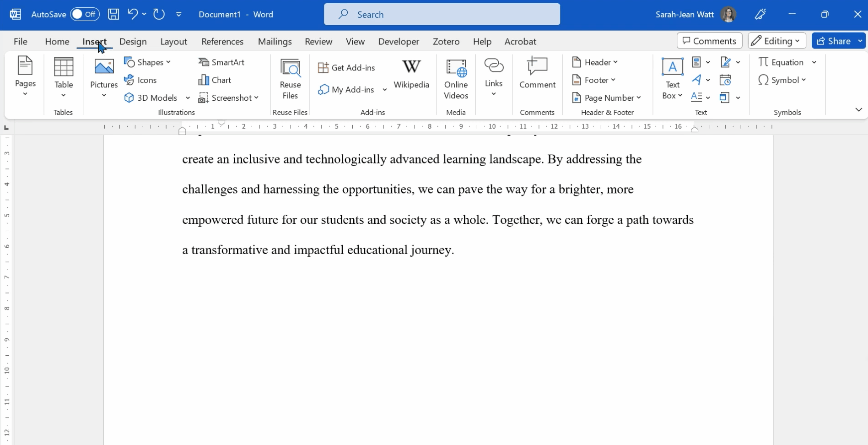Open the Undo history dropdown arrow
The width and height of the screenshot is (868, 445).
point(144,14)
